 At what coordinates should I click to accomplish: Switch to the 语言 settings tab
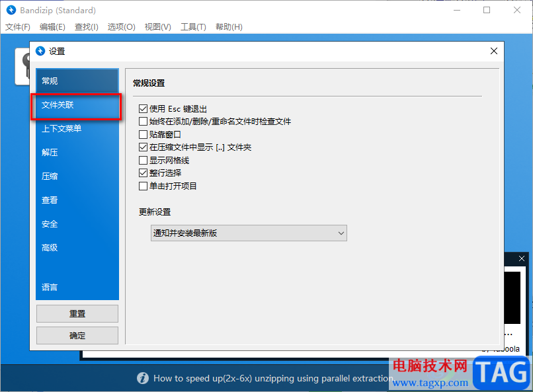77,288
